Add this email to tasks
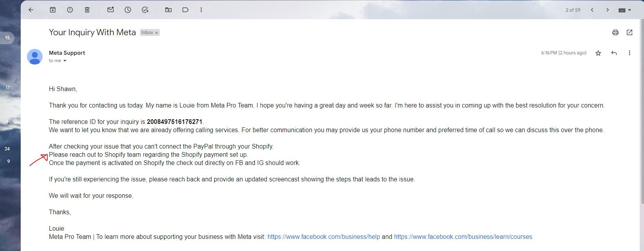Image resolution: width=644 pixels, height=251 pixels. click(145, 10)
